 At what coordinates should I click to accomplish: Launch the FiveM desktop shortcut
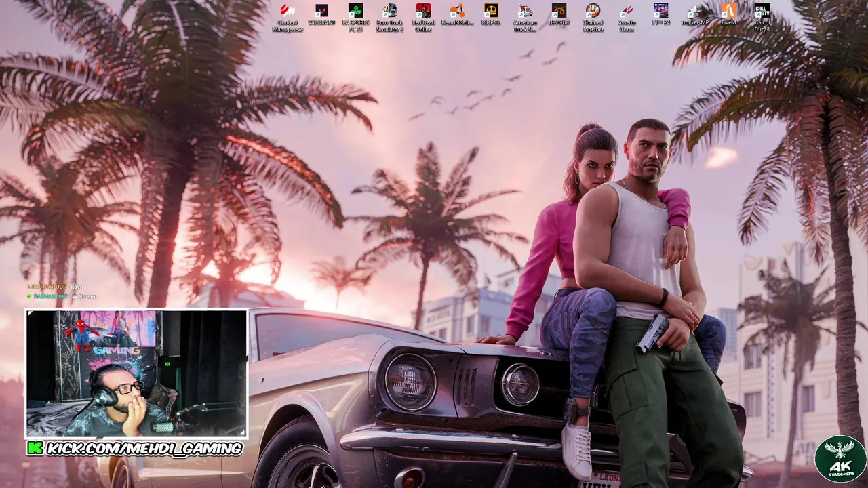click(x=728, y=15)
